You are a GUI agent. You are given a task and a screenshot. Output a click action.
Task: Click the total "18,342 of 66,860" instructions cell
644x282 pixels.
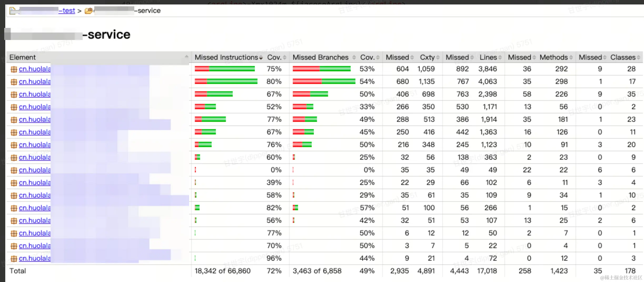pos(222,271)
